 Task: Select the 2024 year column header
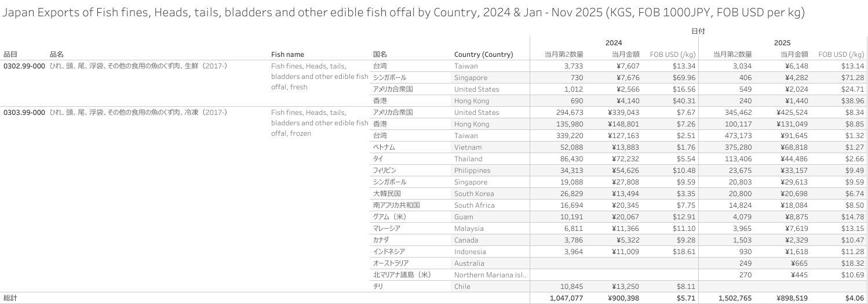click(614, 42)
